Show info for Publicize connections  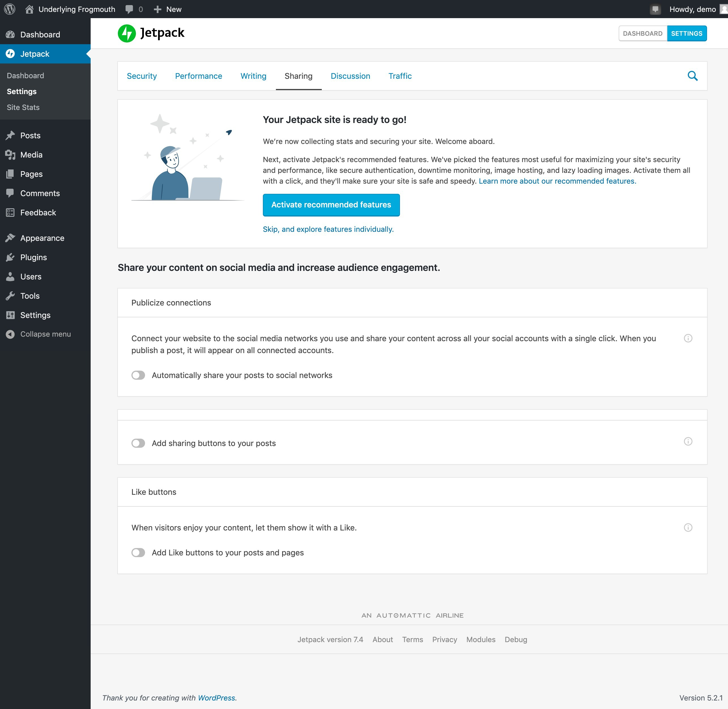pyautogui.click(x=688, y=338)
